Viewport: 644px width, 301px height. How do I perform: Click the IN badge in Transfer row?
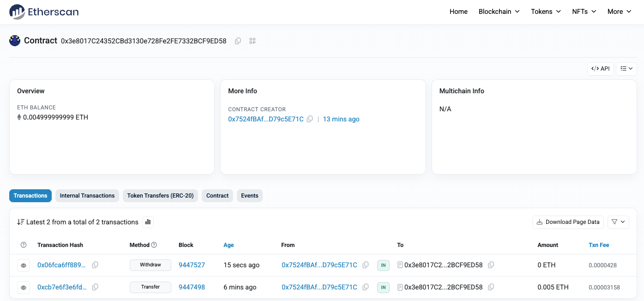[x=383, y=287]
